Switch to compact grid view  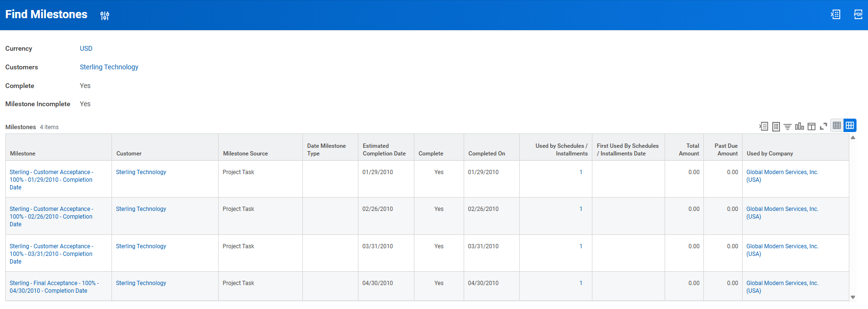tap(837, 125)
